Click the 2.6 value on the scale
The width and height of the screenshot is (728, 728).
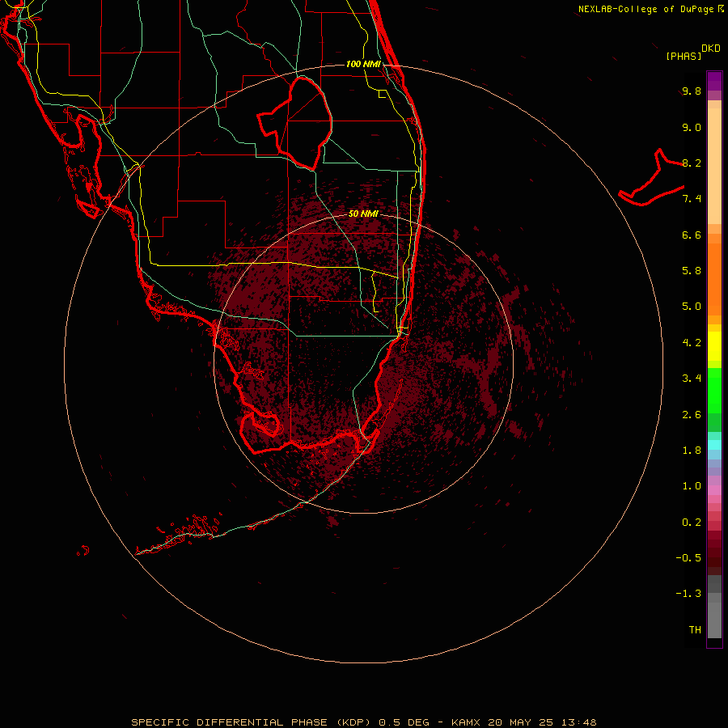pyautogui.click(x=692, y=415)
